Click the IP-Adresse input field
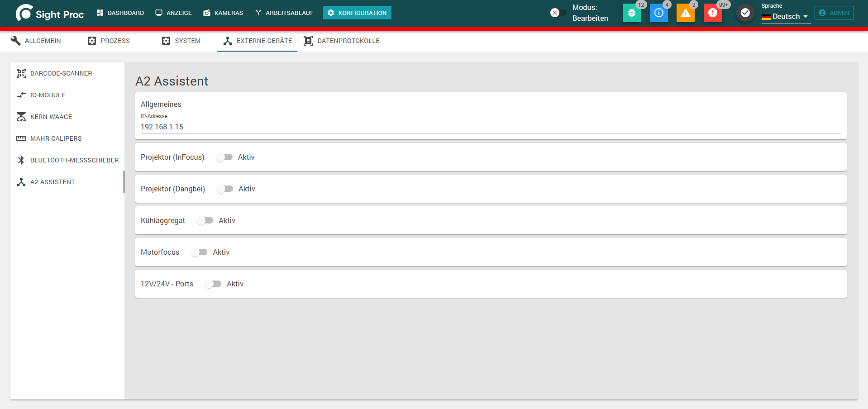Viewport: 868px width, 409px height. [491, 127]
